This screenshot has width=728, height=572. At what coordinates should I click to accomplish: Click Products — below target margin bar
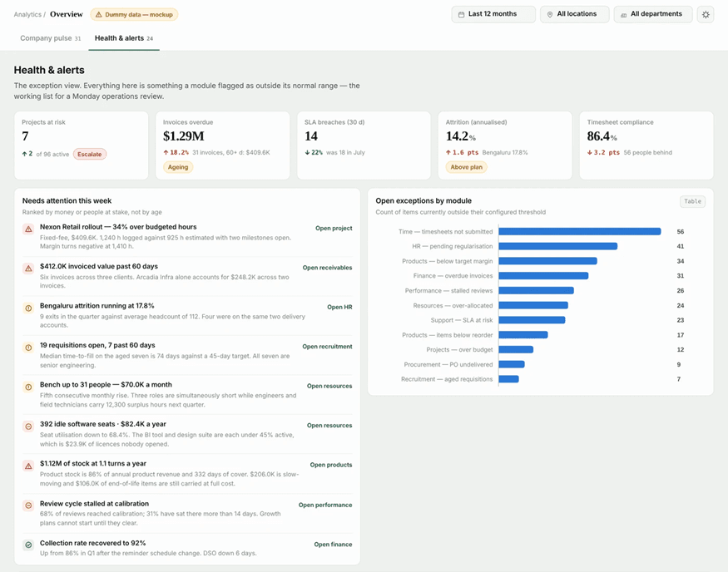547,261
